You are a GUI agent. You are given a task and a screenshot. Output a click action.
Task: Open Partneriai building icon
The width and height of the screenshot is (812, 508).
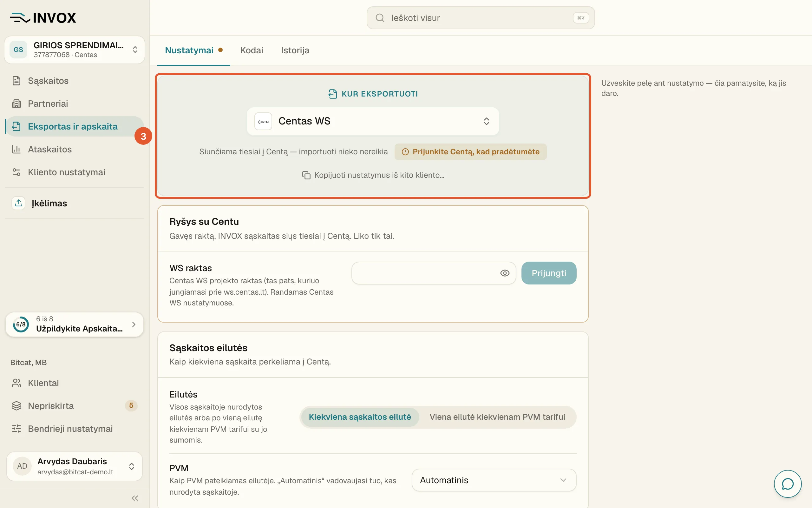click(16, 104)
